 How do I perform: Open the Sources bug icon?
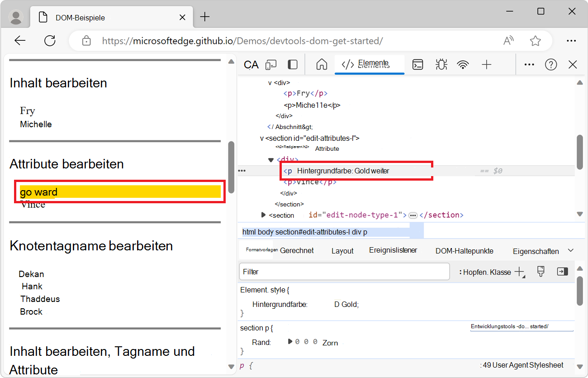[x=441, y=65]
